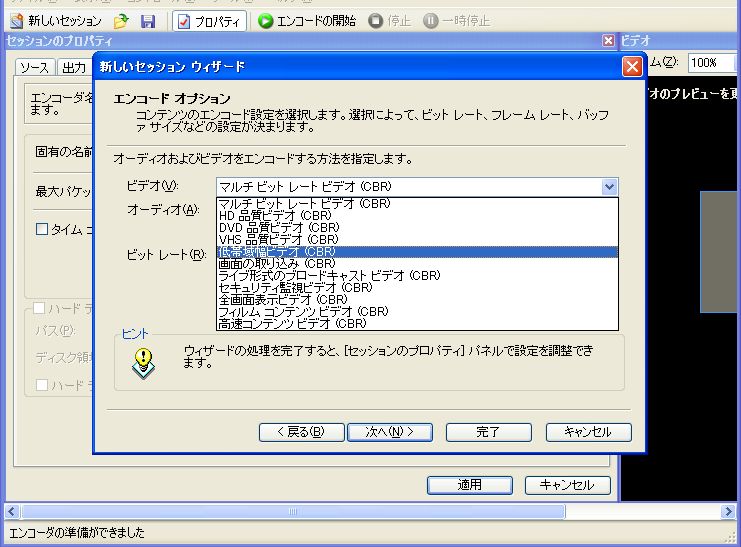741x547 pixels.
Task: Start encoding with the green play icon
Action: tap(266, 21)
